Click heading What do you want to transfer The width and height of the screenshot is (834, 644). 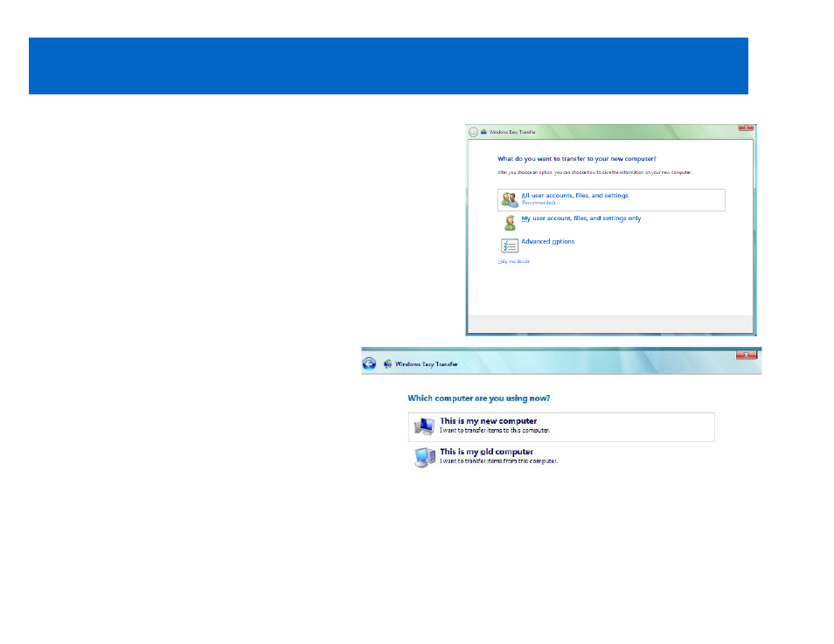[x=577, y=159]
